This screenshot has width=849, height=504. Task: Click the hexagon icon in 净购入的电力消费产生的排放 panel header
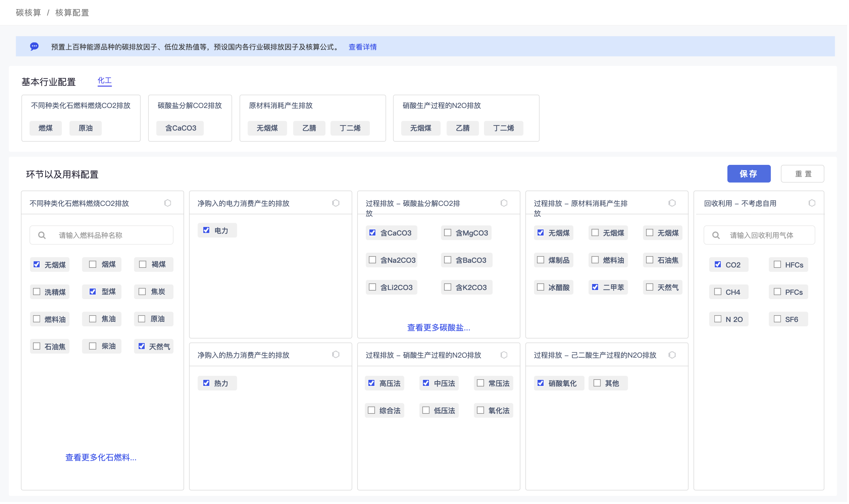click(336, 204)
